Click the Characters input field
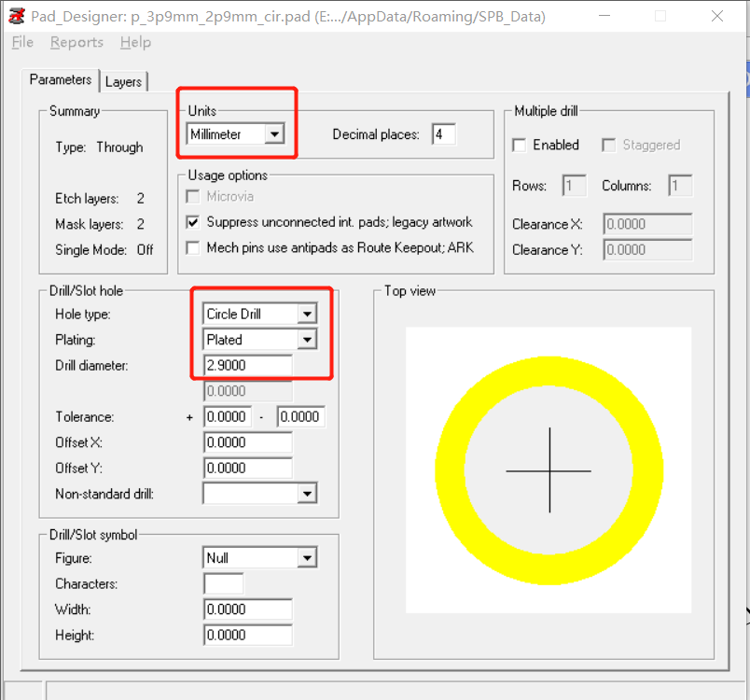Image resolution: width=750 pixels, height=700 pixels. (223, 583)
